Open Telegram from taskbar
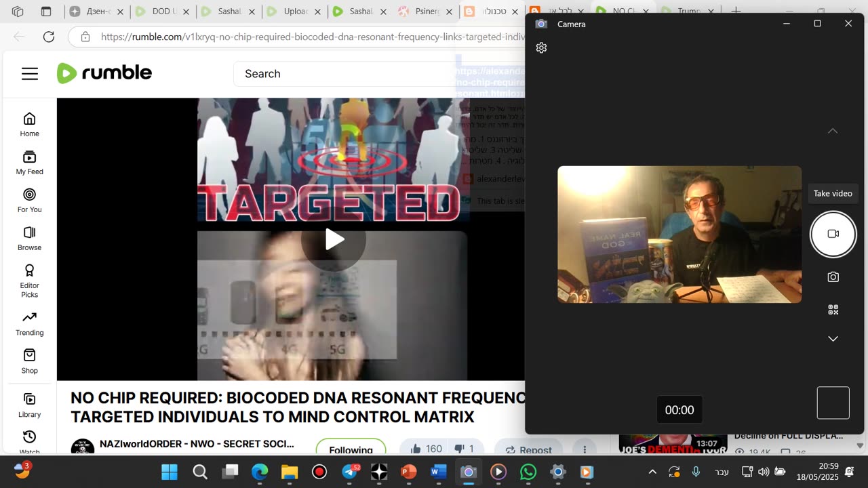Screen dimensions: 868x488 (350, 472)
